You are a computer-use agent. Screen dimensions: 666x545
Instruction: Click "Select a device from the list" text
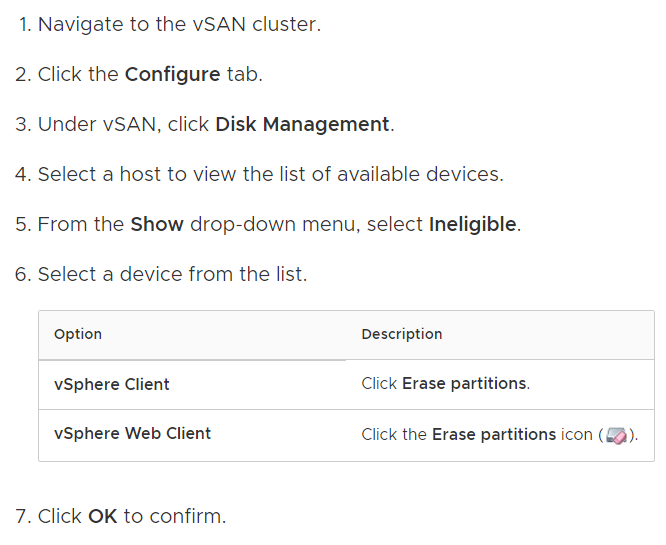[x=172, y=274]
